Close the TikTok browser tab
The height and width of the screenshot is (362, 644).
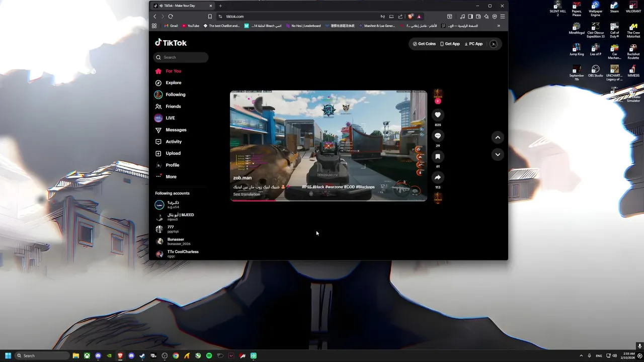tap(211, 6)
